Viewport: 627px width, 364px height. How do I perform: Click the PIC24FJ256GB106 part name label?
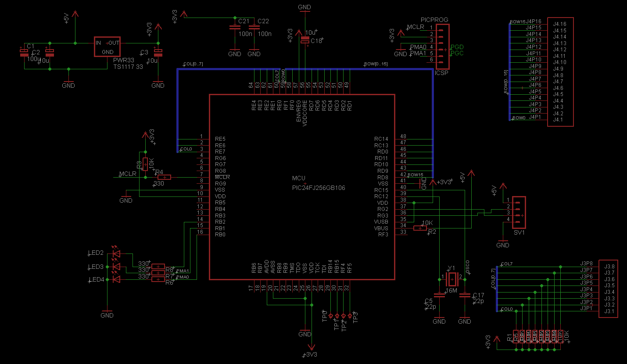[319, 188]
